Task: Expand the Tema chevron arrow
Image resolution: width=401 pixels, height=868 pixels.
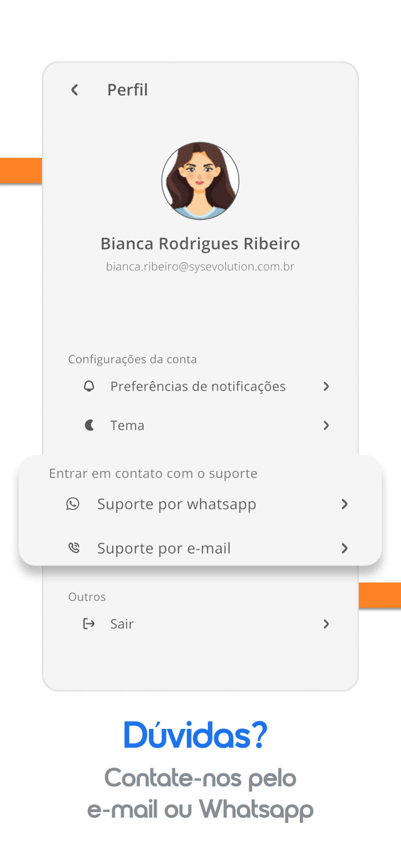Action: 326,425
